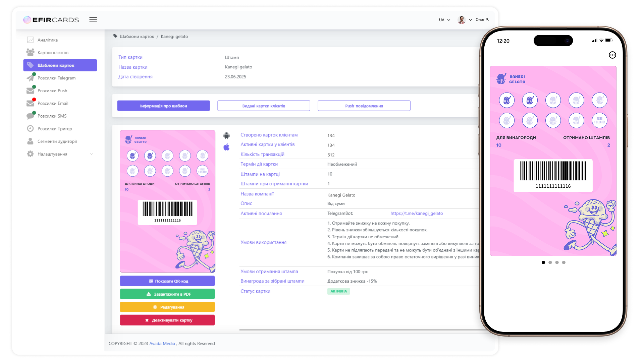The image size is (644, 362).
Task: Tap the fourth page indicator dot
Action: coord(564,262)
